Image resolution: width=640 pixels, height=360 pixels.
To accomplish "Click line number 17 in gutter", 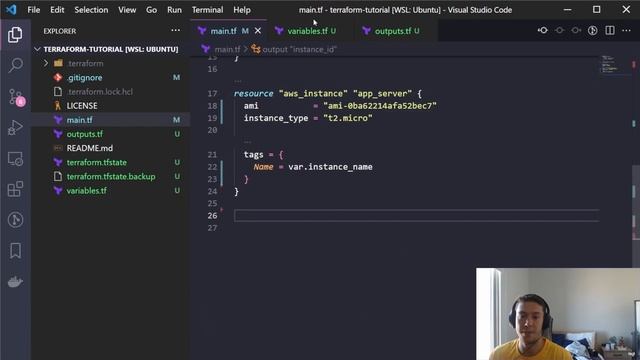I will point(212,93).
